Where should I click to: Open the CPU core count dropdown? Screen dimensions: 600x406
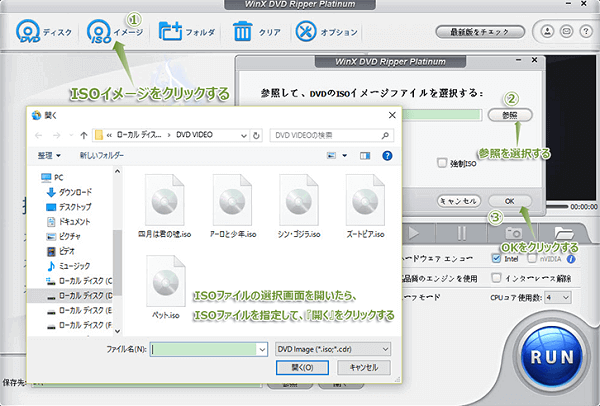pyautogui.click(x=558, y=297)
